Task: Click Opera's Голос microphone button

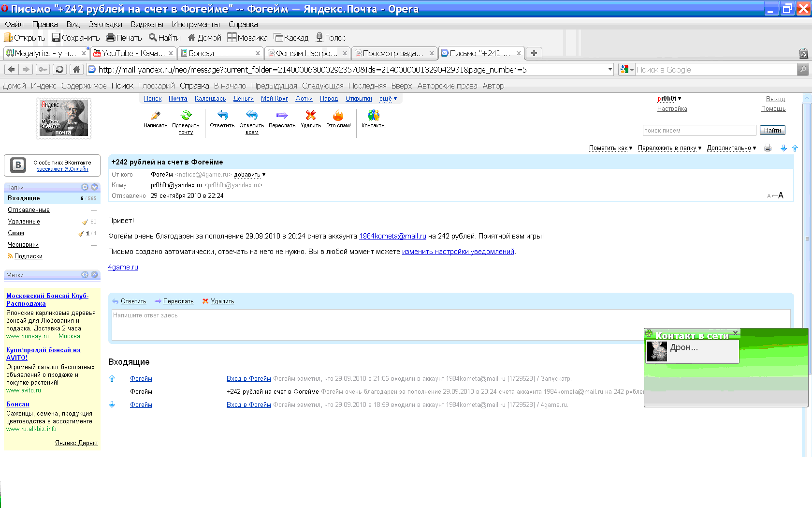Action: click(331, 38)
